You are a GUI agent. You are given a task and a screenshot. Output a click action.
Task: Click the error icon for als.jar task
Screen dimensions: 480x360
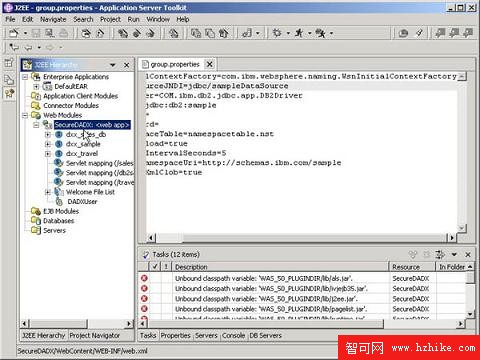pyautogui.click(x=144, y=278)
